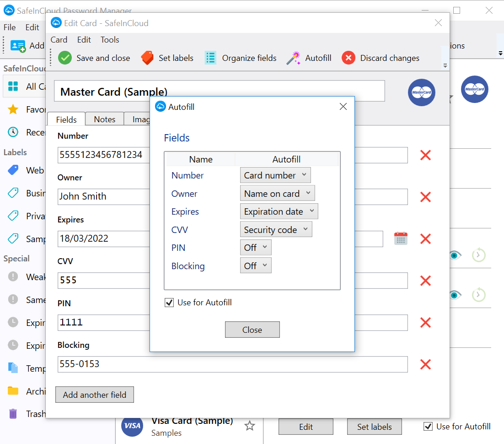Open the calendar picker for Expires date
The width and height of the screenshot is (504, 444).
[401, 238]
